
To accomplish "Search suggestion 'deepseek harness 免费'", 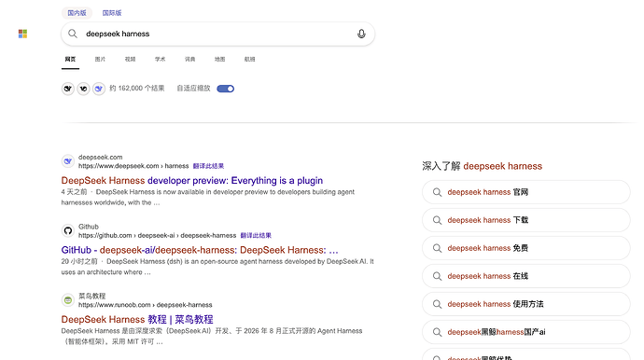I will pyautogui.click(x=526, y=248).
